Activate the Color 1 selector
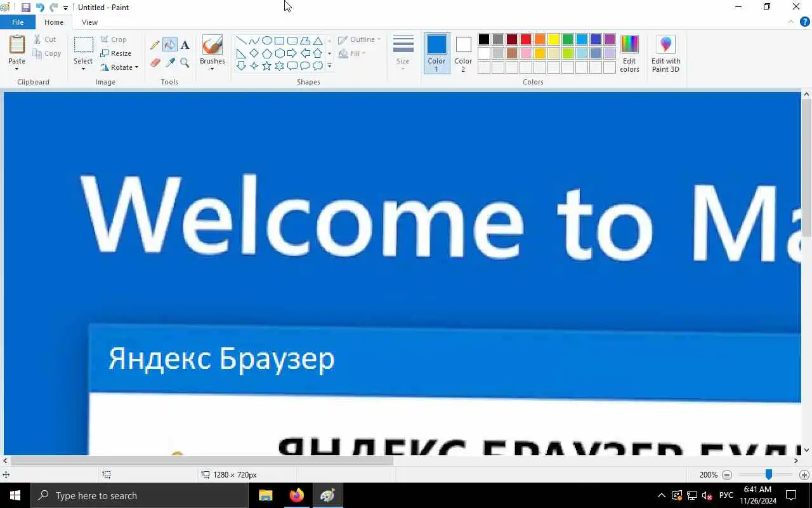 tap(436, 53)
